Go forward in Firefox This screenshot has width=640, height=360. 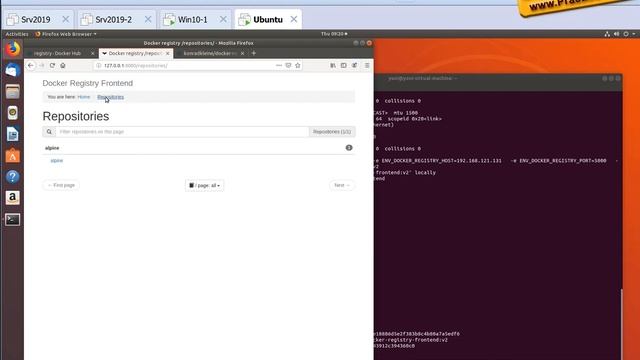pyautogui.click(x=42, y=65)
